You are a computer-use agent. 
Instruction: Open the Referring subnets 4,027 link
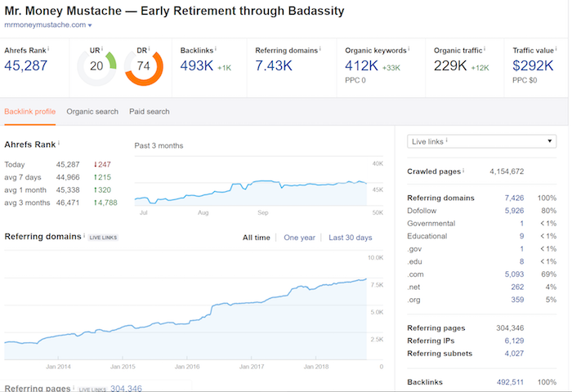point(514,354)
